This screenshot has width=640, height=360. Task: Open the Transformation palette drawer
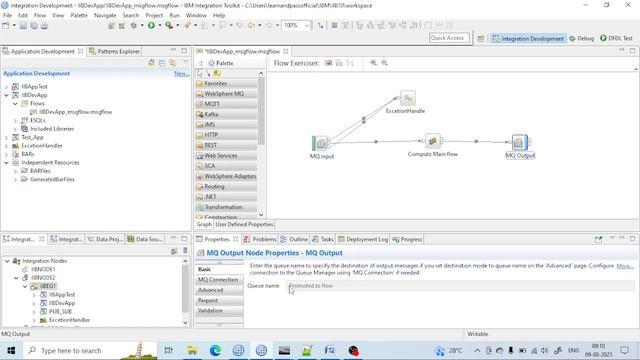coord(227,207)
